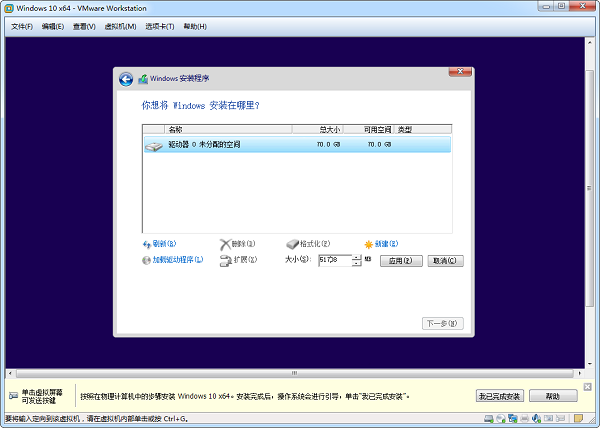Click the 类型 column header

click(423, 129)
